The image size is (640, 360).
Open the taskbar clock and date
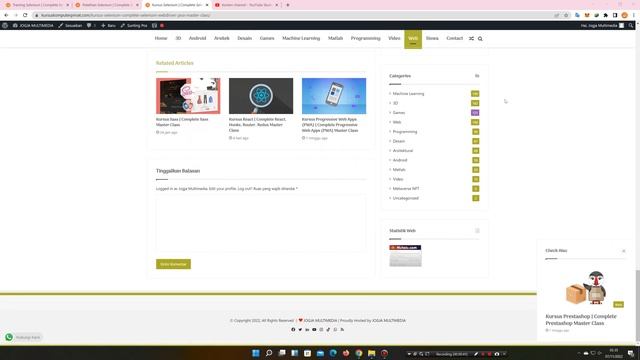click(x=613, y=353)
